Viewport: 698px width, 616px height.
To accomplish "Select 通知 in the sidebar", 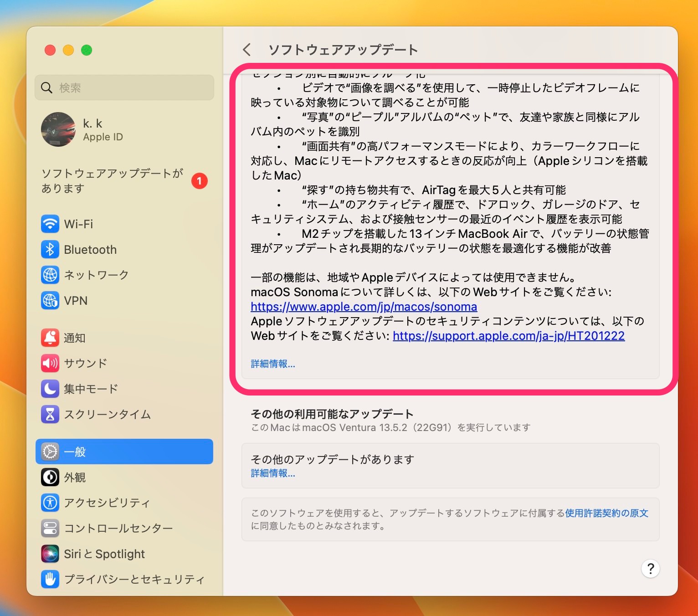I will pyautogui.click(x=124, y=338).
